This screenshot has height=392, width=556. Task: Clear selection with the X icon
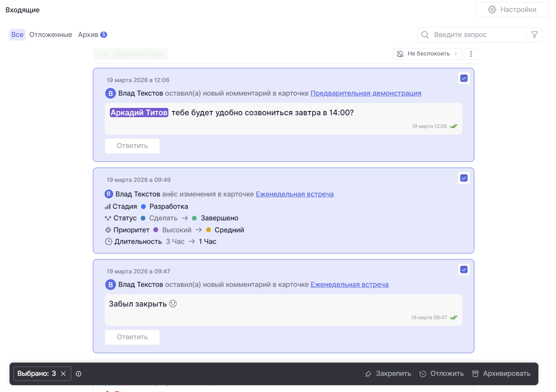pyautogui.click(x=64, y=373)
